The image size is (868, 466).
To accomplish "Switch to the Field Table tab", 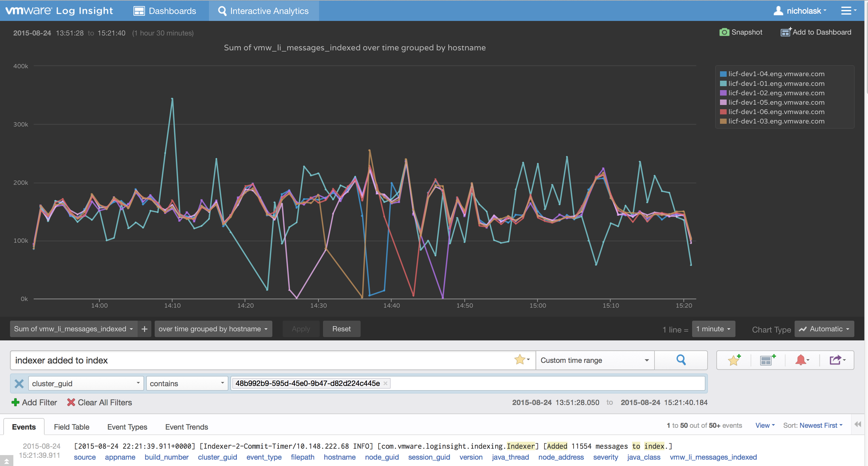I will (x=72, y=427).
